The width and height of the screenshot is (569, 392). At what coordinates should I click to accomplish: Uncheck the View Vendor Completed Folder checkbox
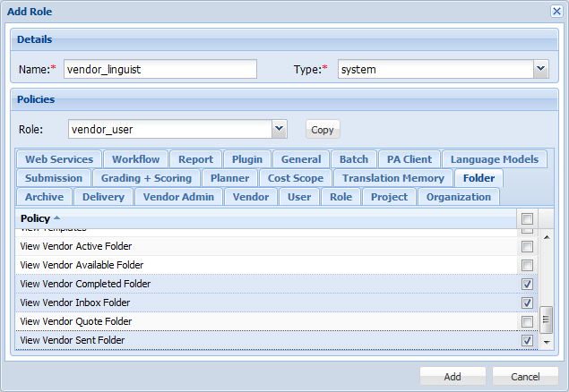tap(527, 284)
